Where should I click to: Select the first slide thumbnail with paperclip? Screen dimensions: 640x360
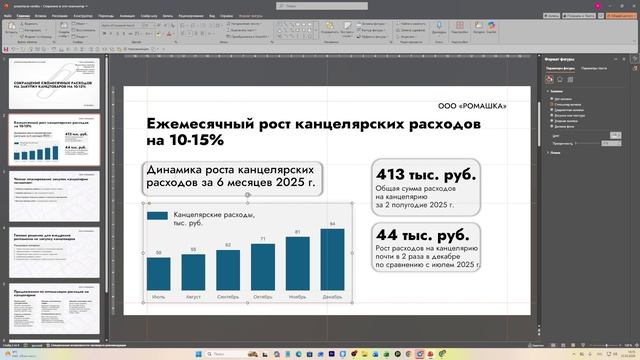54,83
